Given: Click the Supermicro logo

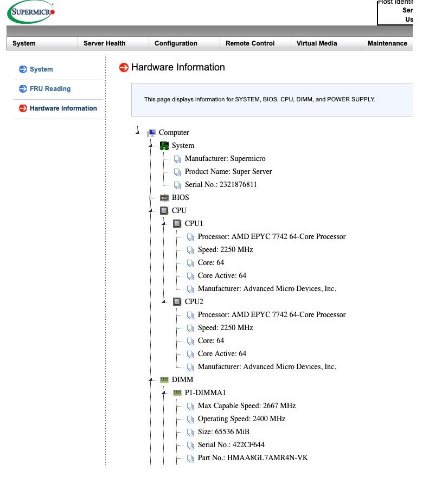Looking at the screenshot, I should (31, 12).
